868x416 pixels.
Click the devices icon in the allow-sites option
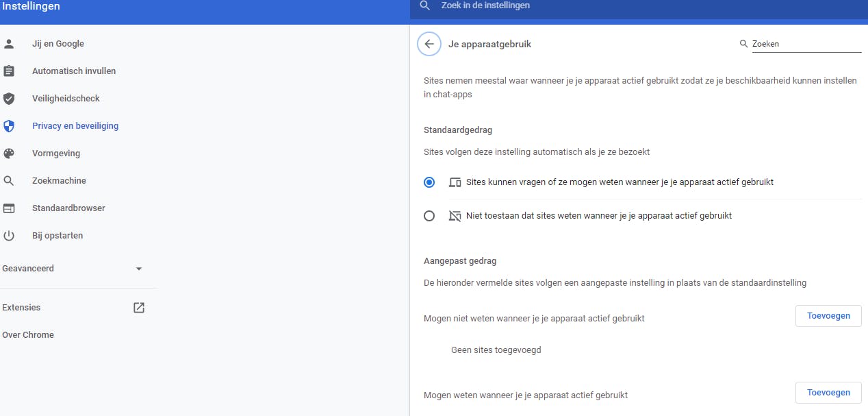[x=455, y=182]
